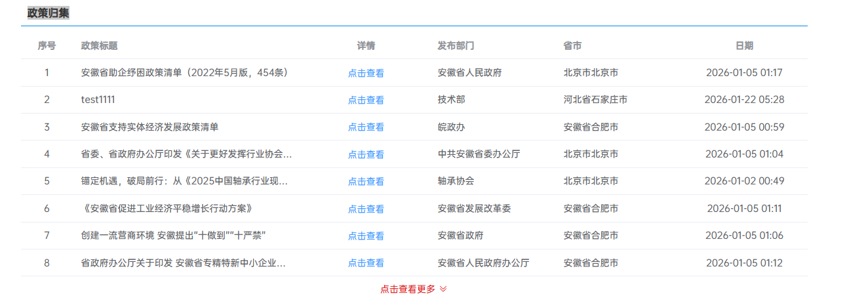Click the 发布部门 column header

[x=456, y=45]
